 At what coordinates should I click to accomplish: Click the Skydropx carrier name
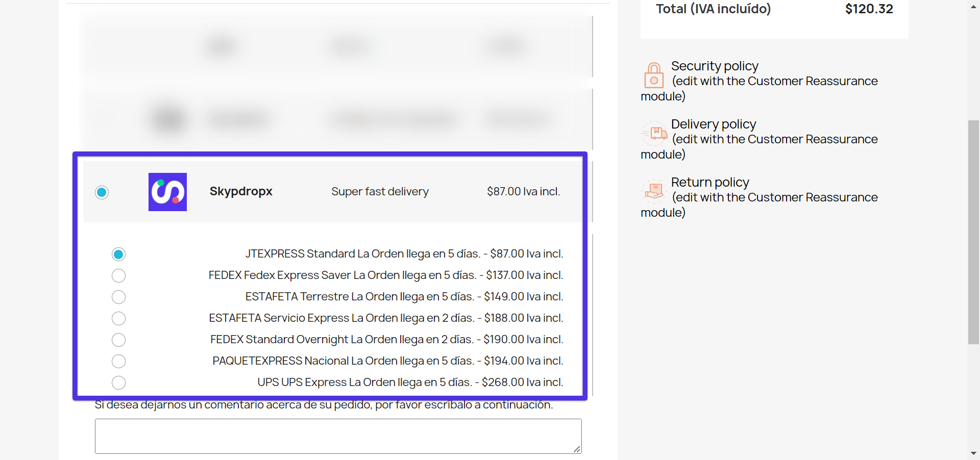241,192
